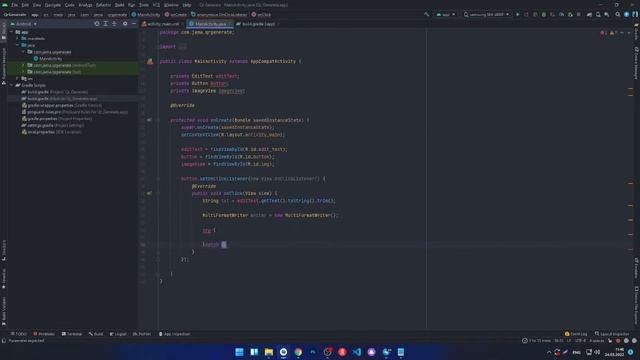
Task: Open the Problems tool window
Action: pos(44,334)
